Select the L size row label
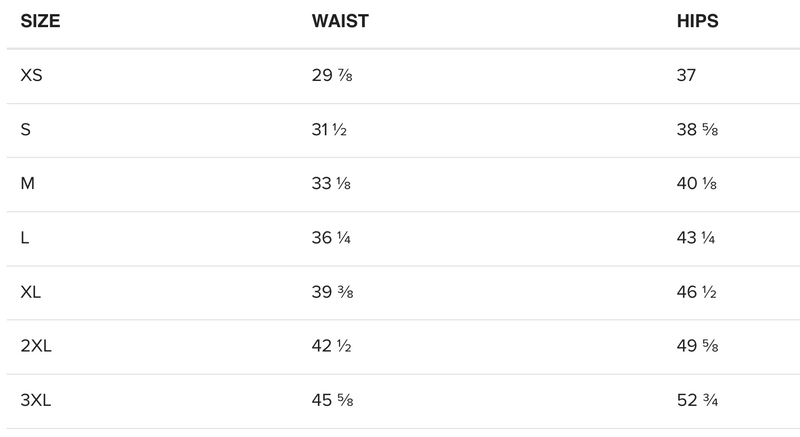Screen dimensions: 800x437 (25, 238)
